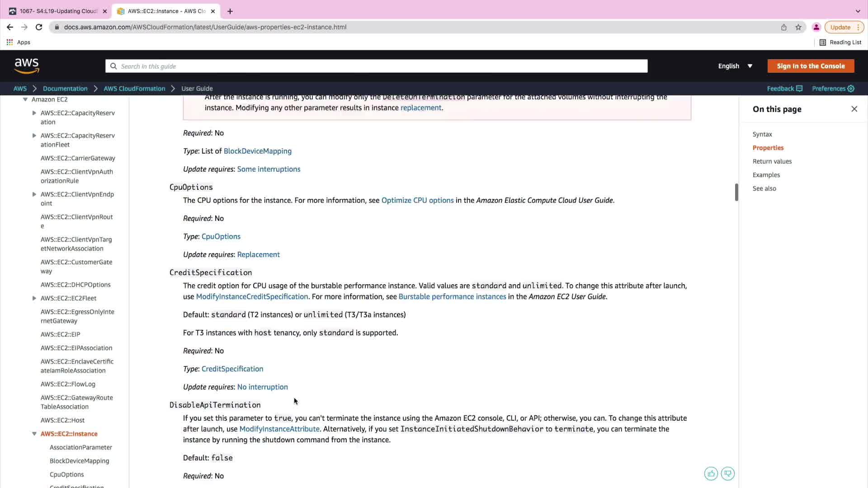Close the On this page panel
868x488 pixels.
[854, 109]
